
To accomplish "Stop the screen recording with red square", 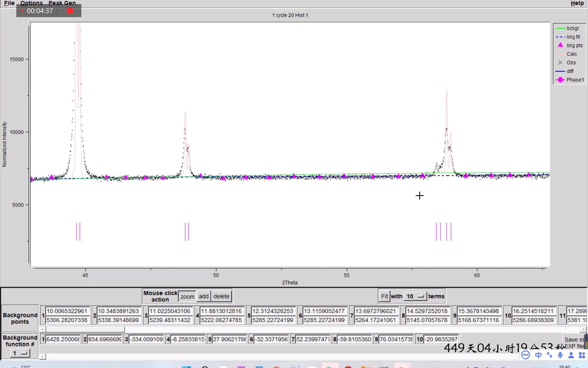I will tap(70, 11).
